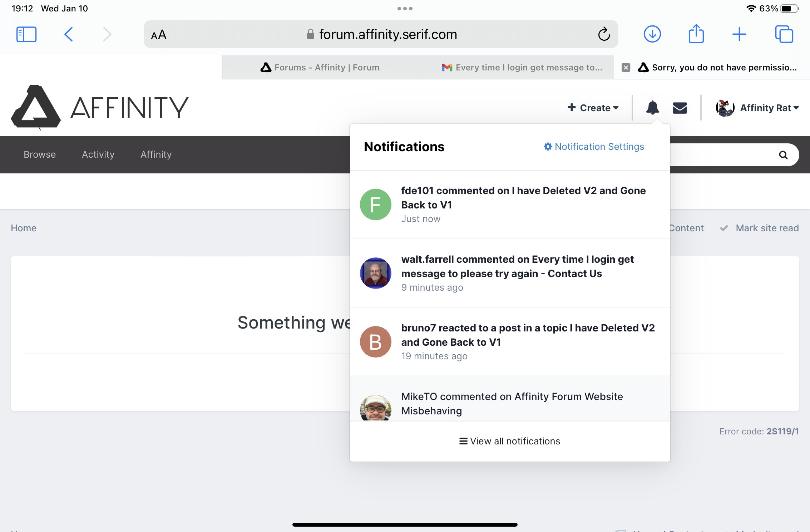
Task: Click MikeTO's avatar photo
Action: [x=375, y=408]
